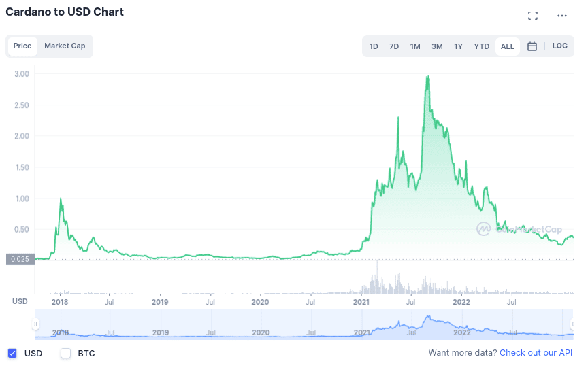Click the 2022 label on the x-axis

tap(461, 302)
